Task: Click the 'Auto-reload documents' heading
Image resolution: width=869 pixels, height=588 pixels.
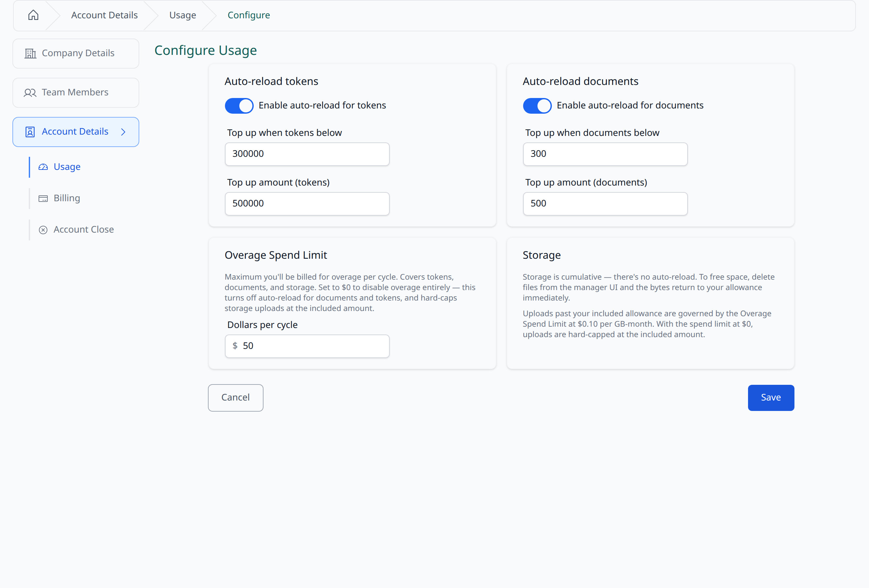Action: pyautogui.click(x=580, y=81)
